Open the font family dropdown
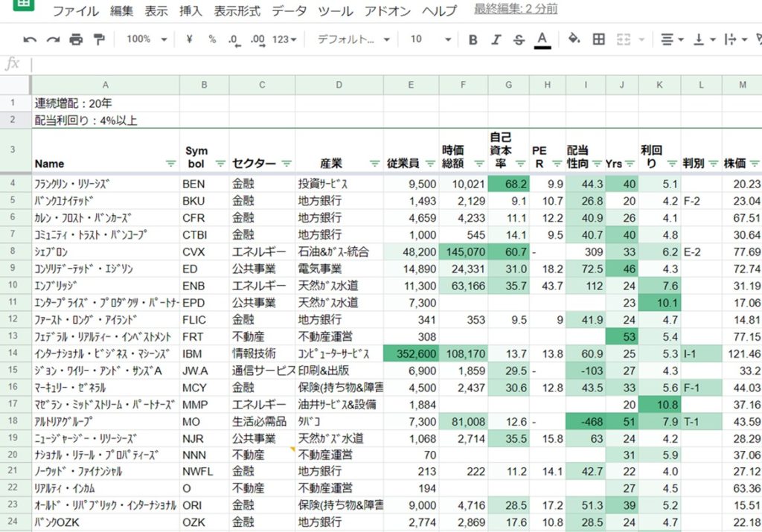 (x=353, y=39)
